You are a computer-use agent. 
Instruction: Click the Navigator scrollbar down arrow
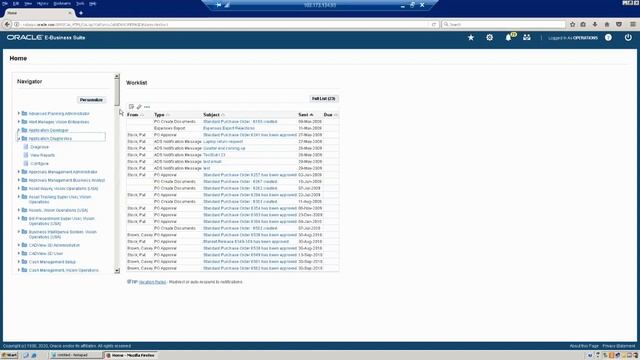click(x=117, y=270)
